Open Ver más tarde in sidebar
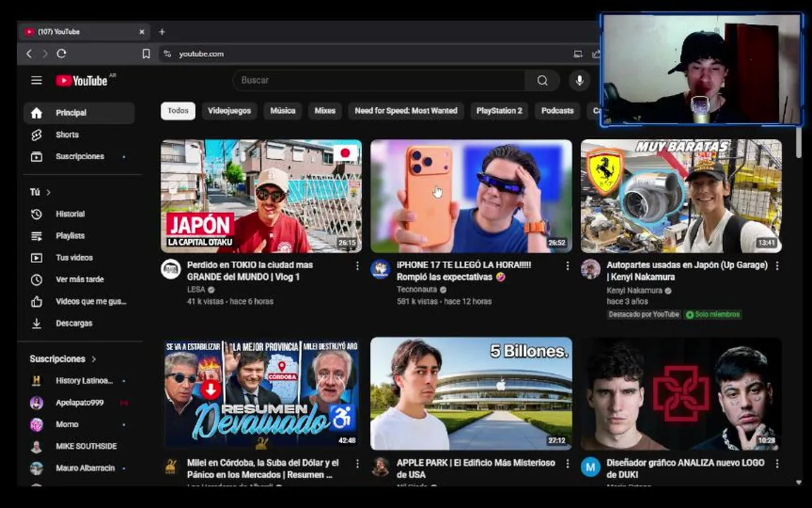Image resolution: width=812 pixels, height=508 pixels. click(79, 279)
